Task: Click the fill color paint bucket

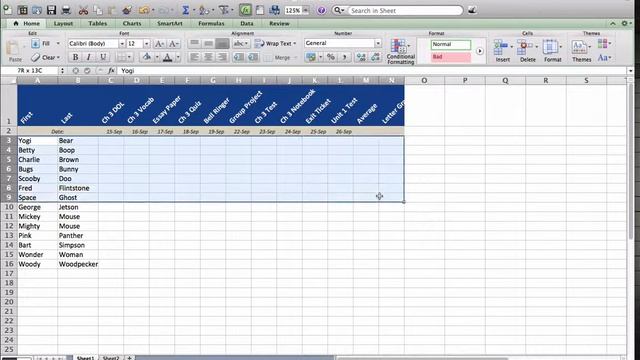Action: (x=147, y=57)
